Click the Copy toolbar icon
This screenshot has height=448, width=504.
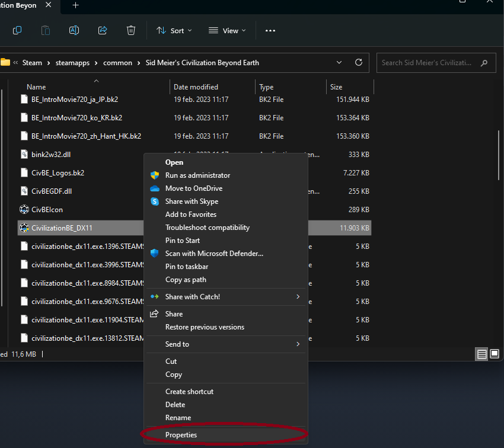[x=17, y=30]
